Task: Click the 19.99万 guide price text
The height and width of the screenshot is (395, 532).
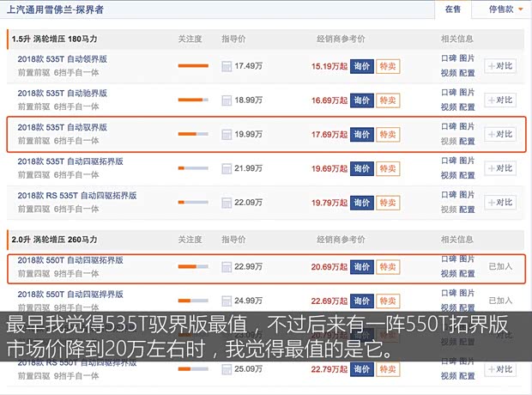Action: pyautogui.click(x=248, y=134)
